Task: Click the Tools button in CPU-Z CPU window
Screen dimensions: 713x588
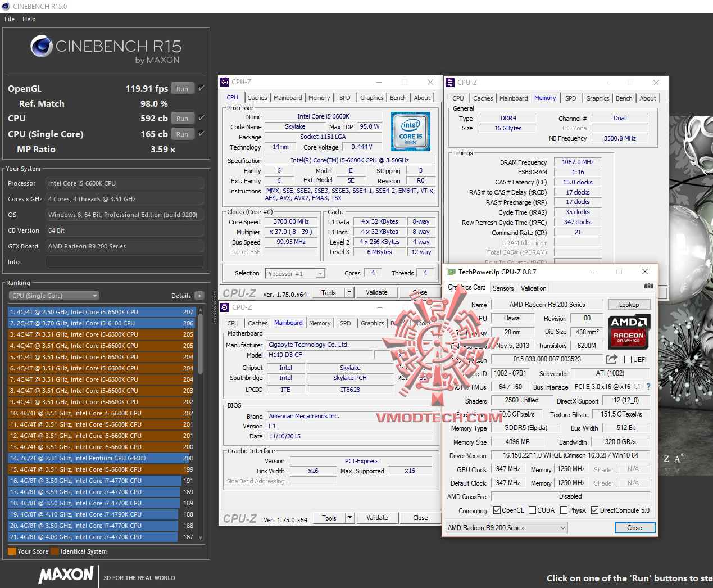Action: coord(329,292)
